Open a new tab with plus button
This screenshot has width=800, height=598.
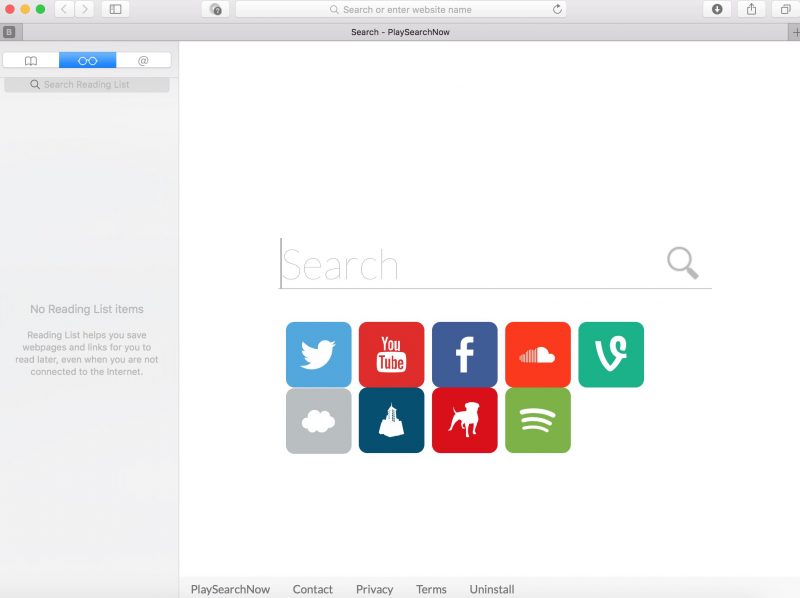coord(795,32)
